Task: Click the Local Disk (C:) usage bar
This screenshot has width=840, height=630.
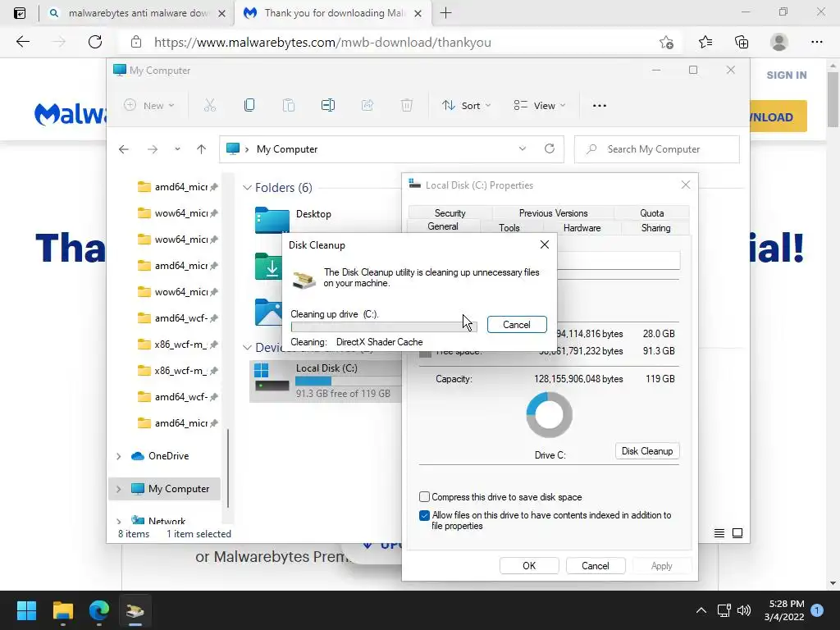Action: [x=348, y=381]
